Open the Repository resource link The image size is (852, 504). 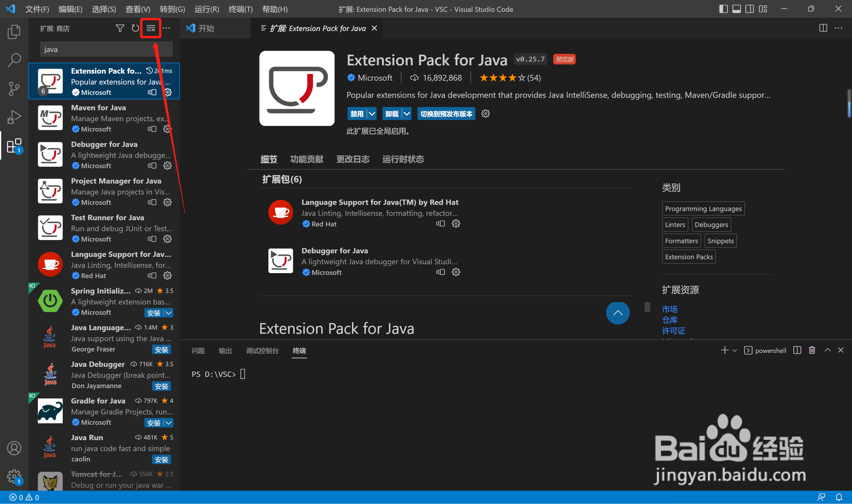point(669,320)
